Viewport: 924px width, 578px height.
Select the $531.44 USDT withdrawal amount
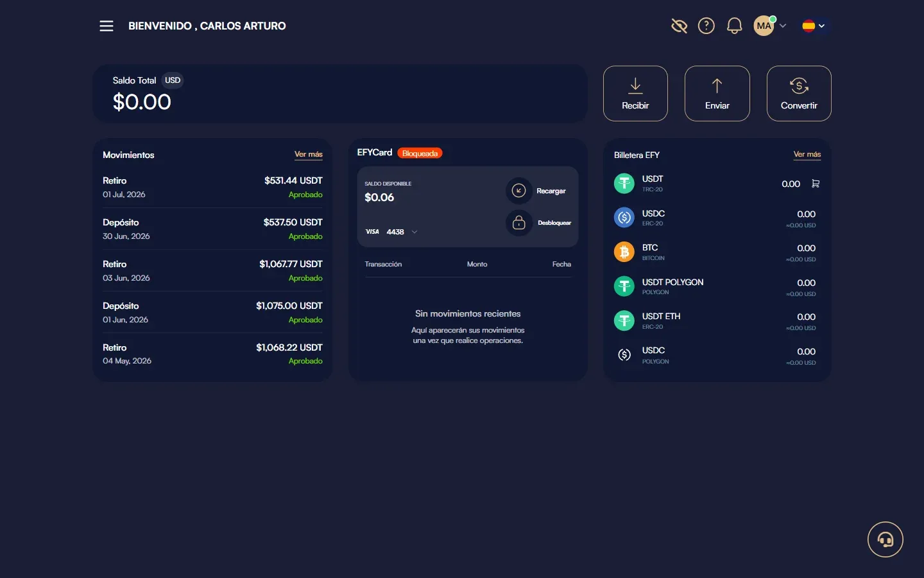293,180
